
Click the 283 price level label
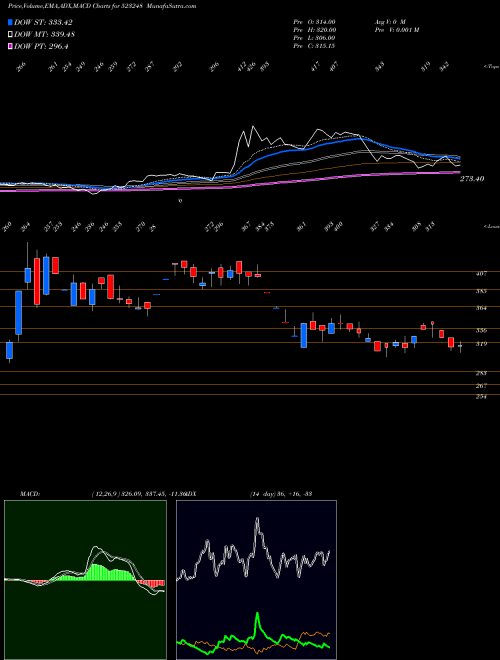tap(482, 373)
